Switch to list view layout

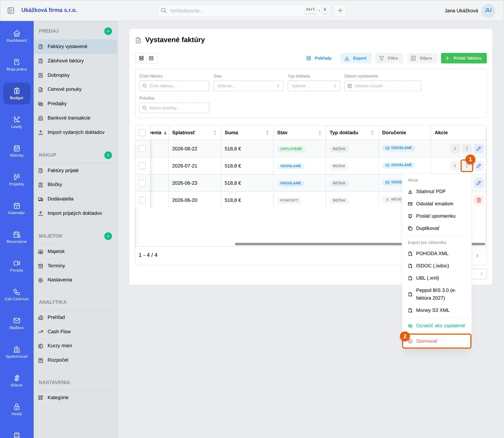pos(141,58)
